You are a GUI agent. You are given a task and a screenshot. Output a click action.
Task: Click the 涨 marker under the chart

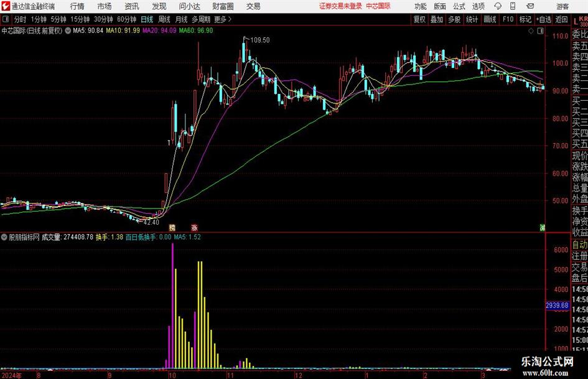point(194,227)
